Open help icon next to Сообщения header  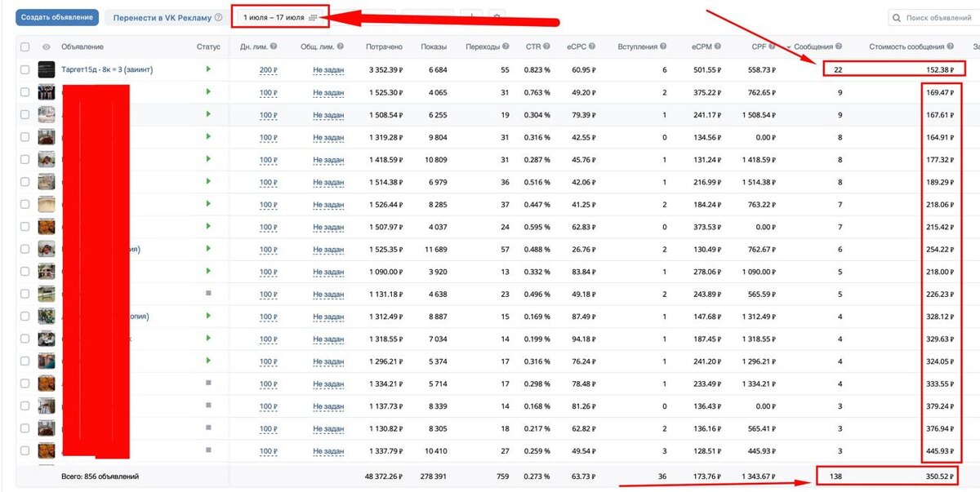click(839, 47)
